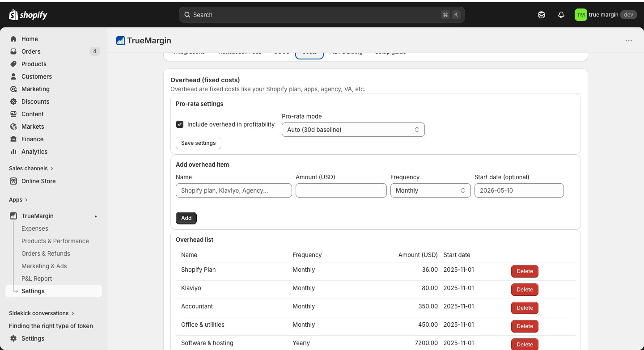This screenshot has width=644, height=350.
Task: Focus the top Search bar
Action: [x=322, y=15]
